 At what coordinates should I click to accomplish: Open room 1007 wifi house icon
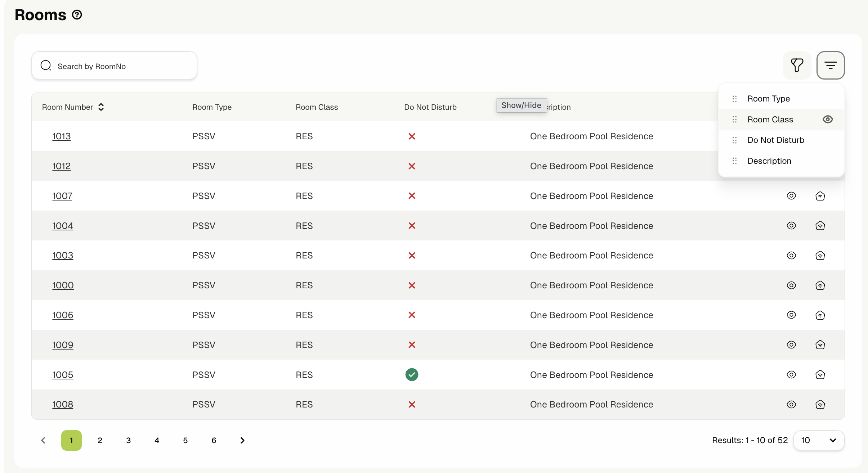pyautogui.click(x=820, y=196)
